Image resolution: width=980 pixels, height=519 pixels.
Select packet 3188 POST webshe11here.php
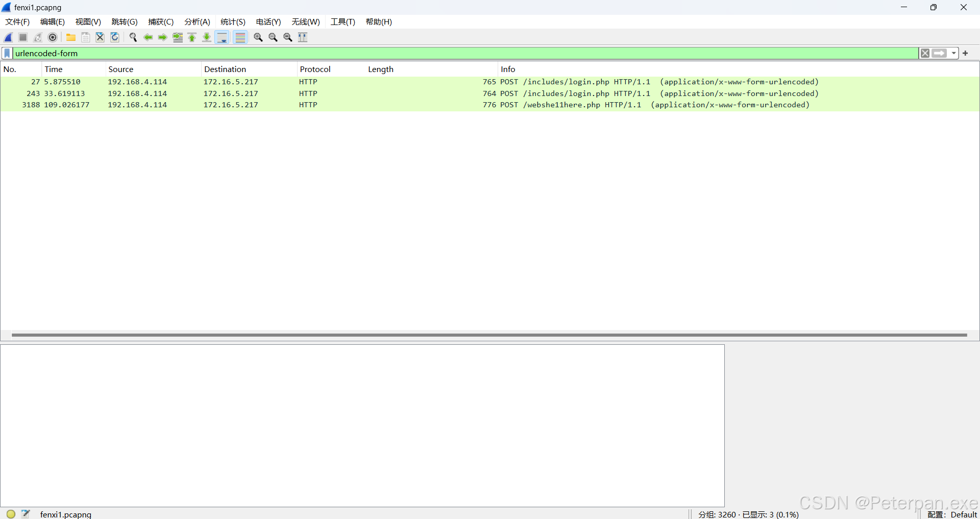click(x=489, y=105)
